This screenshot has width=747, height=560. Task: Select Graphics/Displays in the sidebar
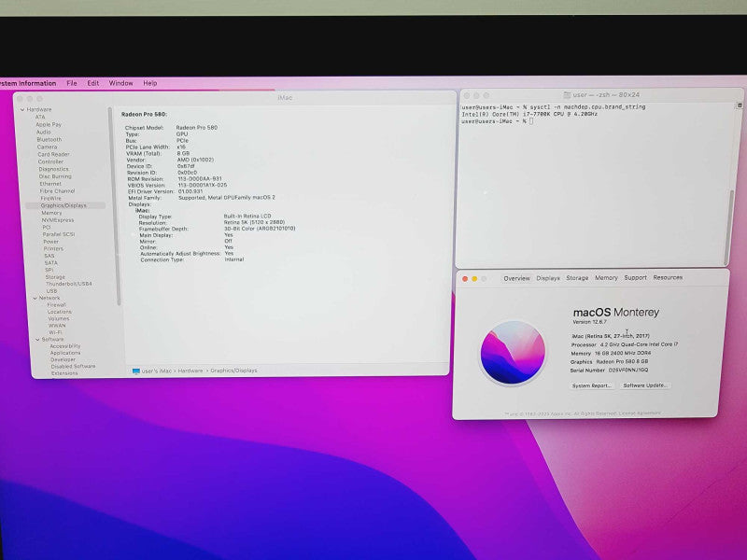pos(64,205)
